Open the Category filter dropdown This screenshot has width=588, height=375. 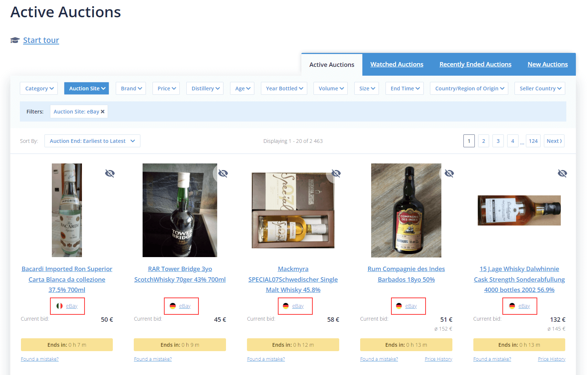(x=39, y=89)
